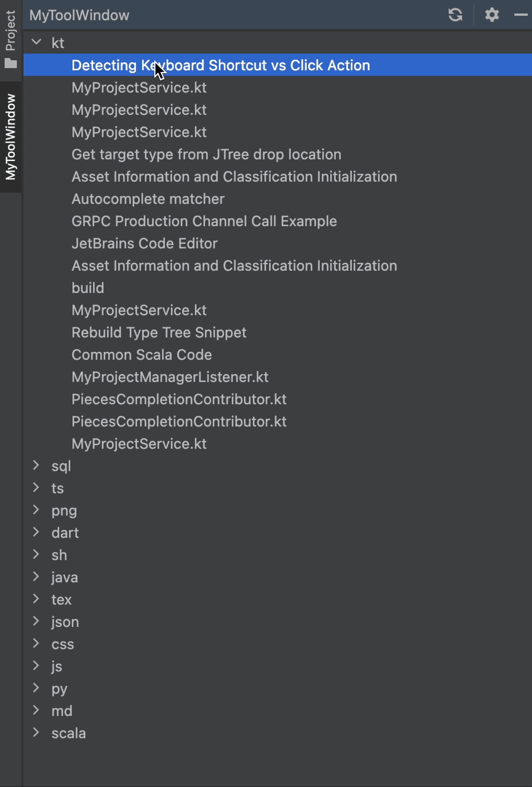Select the MyToolWindow side tab

pyautogui.click(x=11, y=137)
